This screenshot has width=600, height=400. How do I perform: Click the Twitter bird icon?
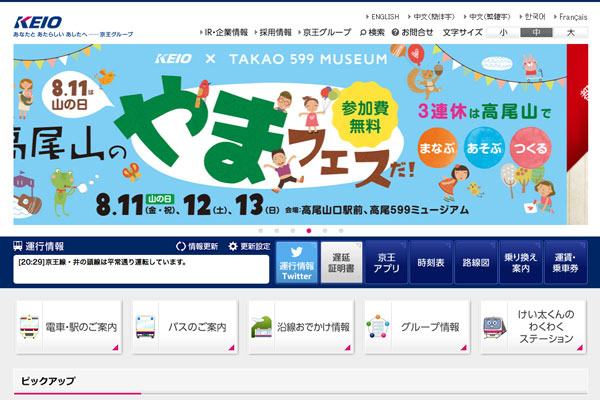297,252
